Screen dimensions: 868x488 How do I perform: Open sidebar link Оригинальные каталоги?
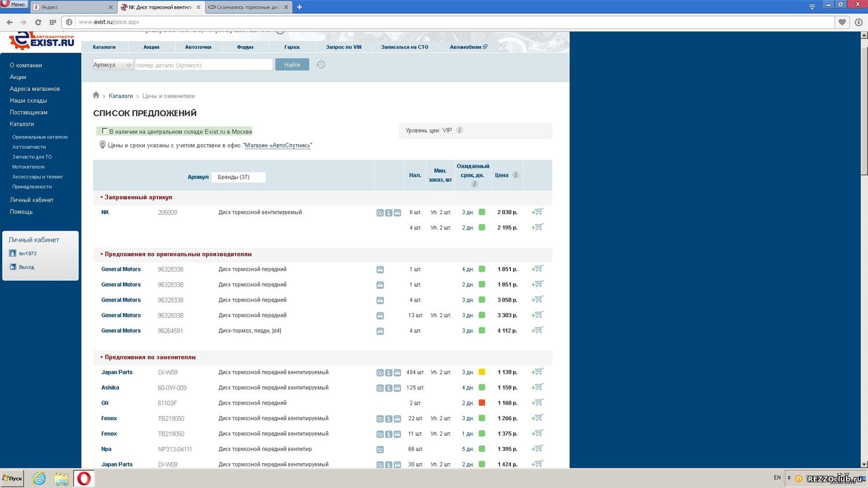pos(40,137)
